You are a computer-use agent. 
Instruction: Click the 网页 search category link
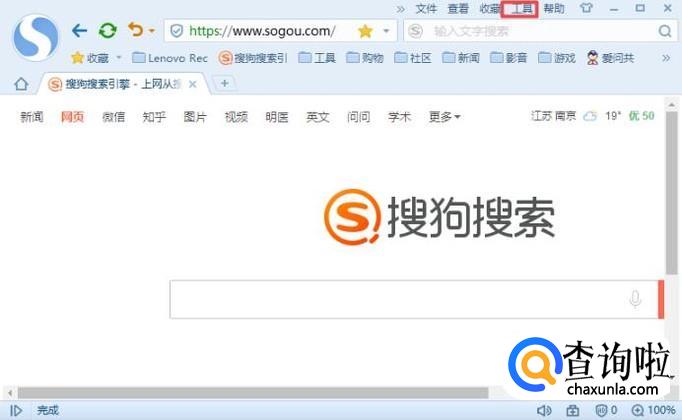[72, 117]
